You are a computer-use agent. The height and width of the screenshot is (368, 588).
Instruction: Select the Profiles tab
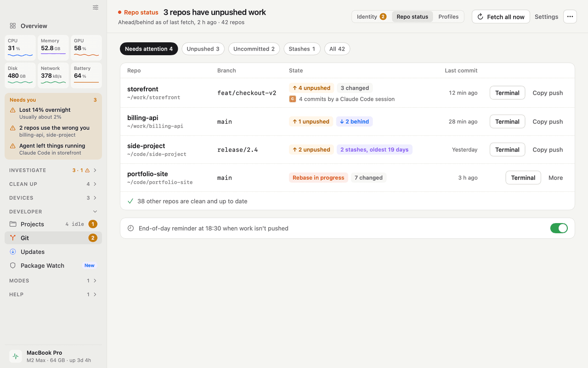[x=448, y=17]
